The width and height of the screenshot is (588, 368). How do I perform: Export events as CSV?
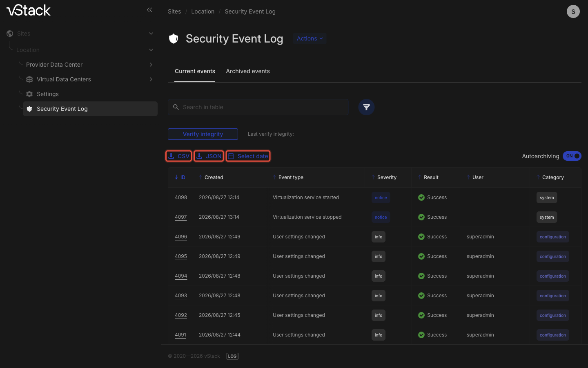179,156
